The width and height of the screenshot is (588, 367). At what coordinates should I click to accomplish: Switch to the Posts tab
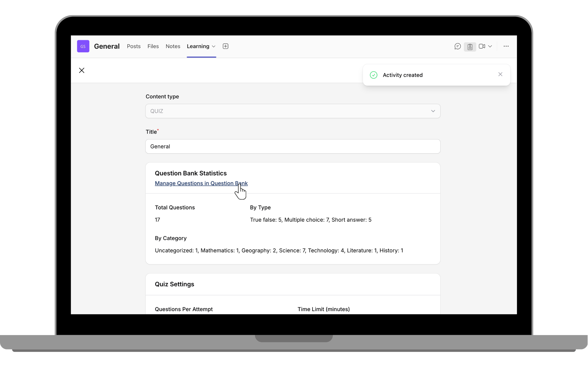[134, 46]
